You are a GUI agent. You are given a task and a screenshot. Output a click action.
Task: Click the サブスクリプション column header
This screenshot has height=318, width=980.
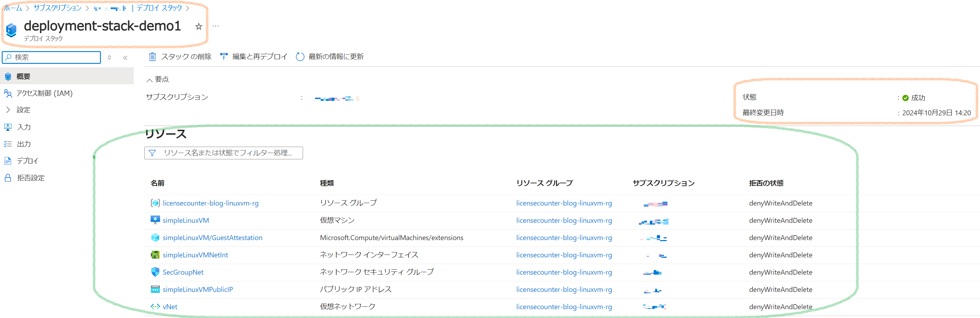[664, 183]
